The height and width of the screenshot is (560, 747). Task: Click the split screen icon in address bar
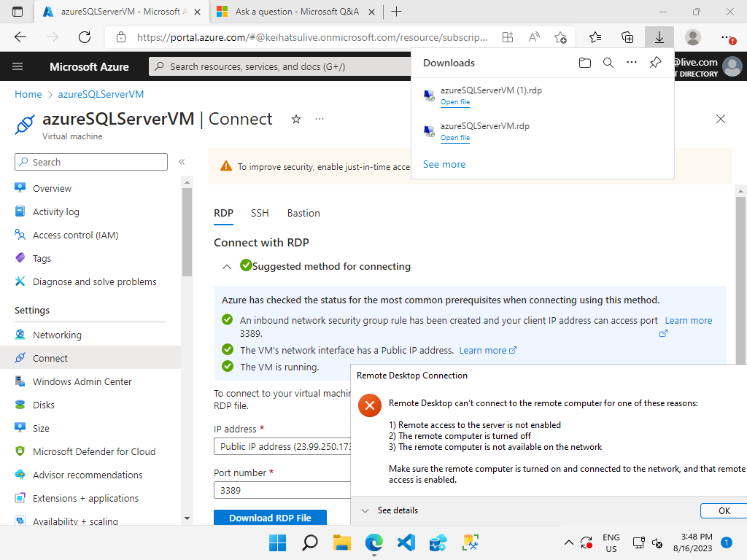pos(508,37)
